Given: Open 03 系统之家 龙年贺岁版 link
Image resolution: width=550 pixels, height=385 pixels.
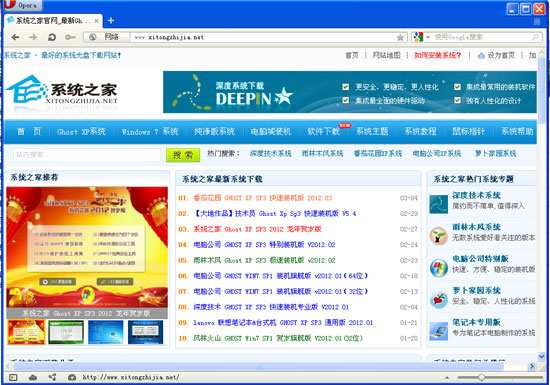Looking at the screenshot, I should click(x=257, y=229).
